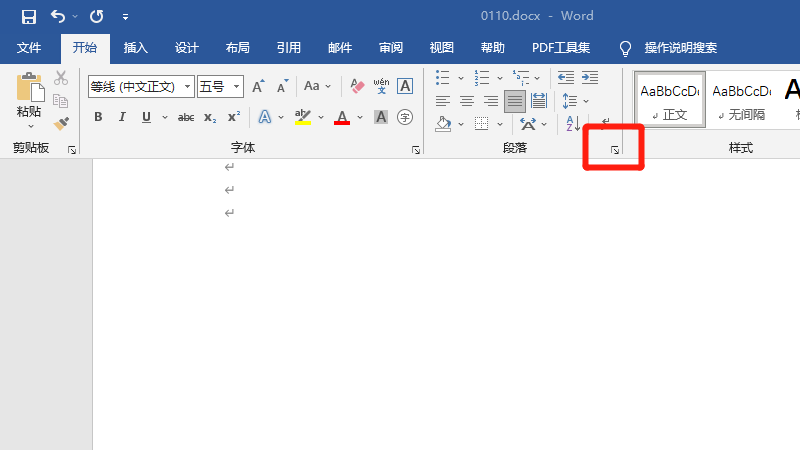Screen dimensions: 800x450
Task: Switch to the 插入 ribbon tab
Action: pyautogui.click(x=135, y=48)
